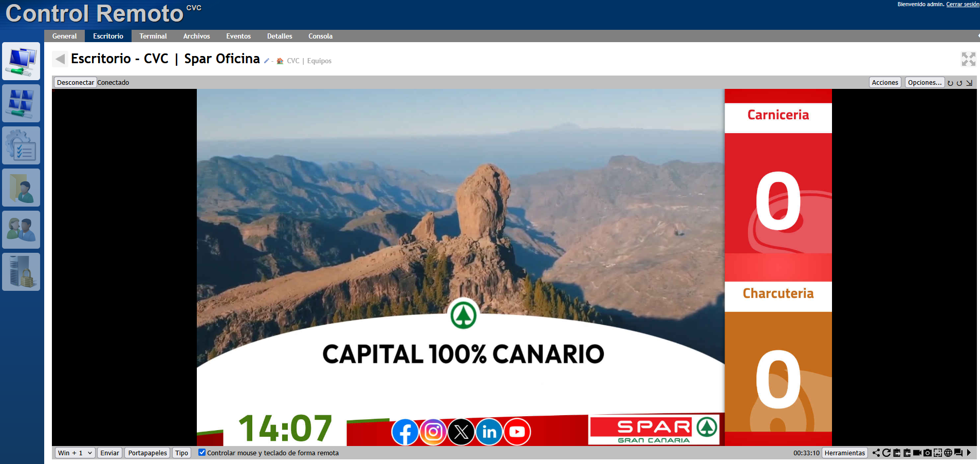Click the fullscreen expand arrows icon
Viewport: 980px width, 464px height.
coord(968,59)
